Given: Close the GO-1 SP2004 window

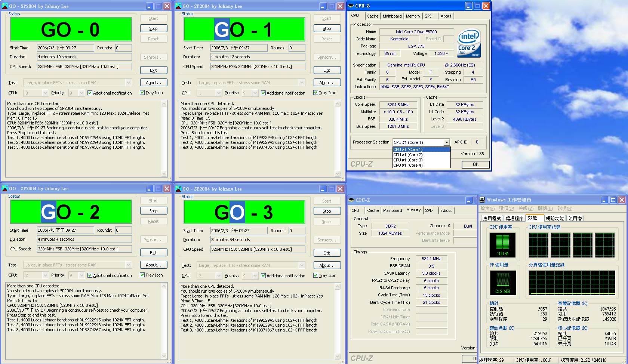Looking at the screenshot, I should (340, 6).
